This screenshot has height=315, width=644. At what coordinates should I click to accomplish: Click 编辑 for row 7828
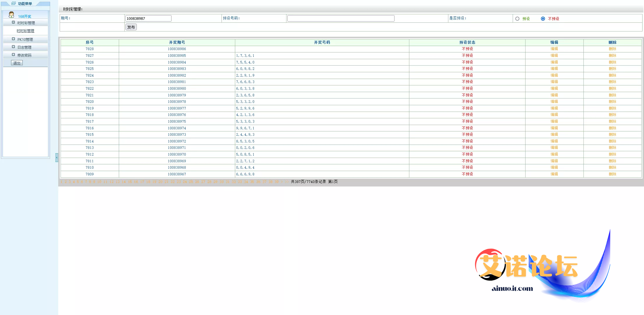554,49
